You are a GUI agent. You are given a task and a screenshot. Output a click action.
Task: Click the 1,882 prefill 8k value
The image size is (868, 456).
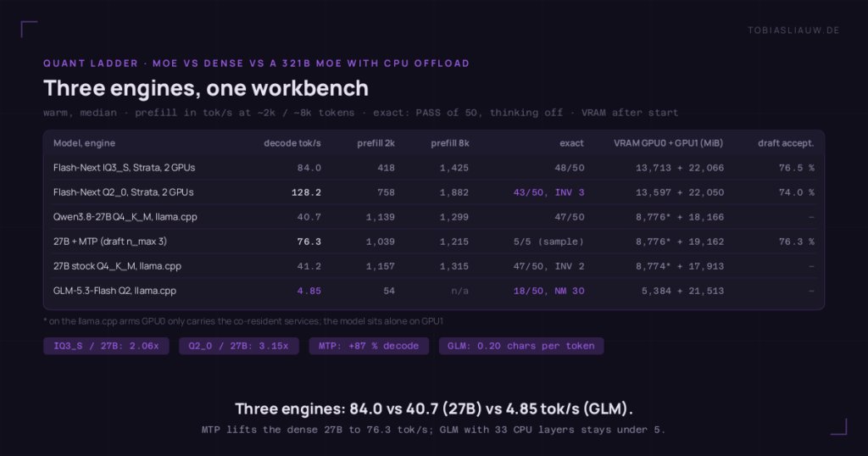pyautogui.click(x=454, y=192)
